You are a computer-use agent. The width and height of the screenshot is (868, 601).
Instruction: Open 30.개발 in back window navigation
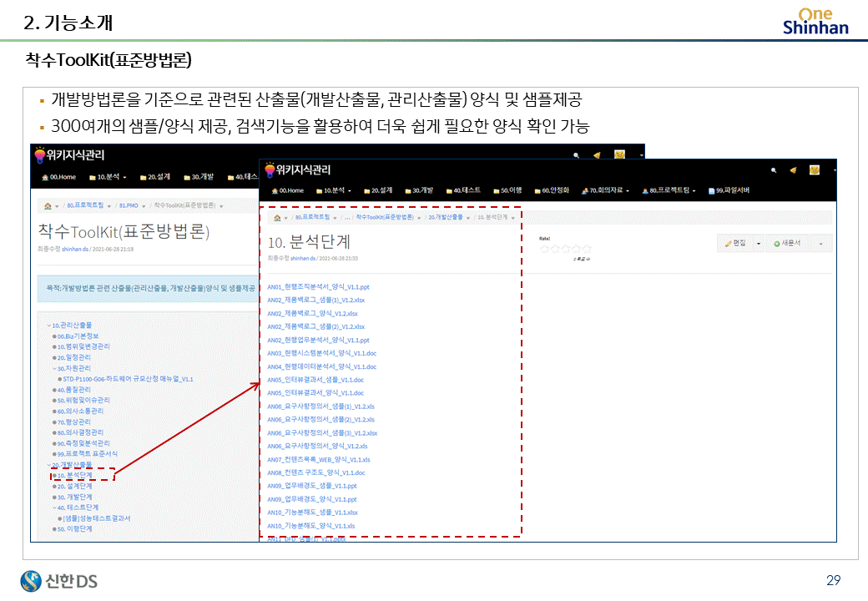point(199,177)
